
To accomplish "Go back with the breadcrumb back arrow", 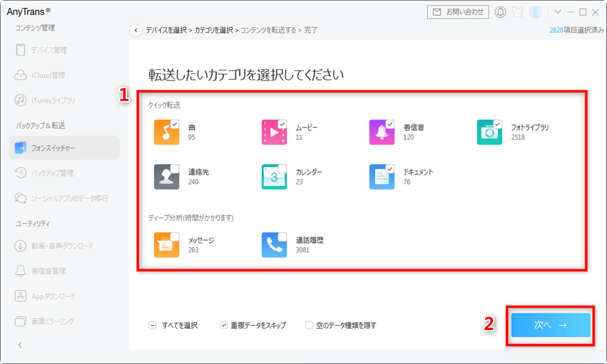I will click(136, 30).
